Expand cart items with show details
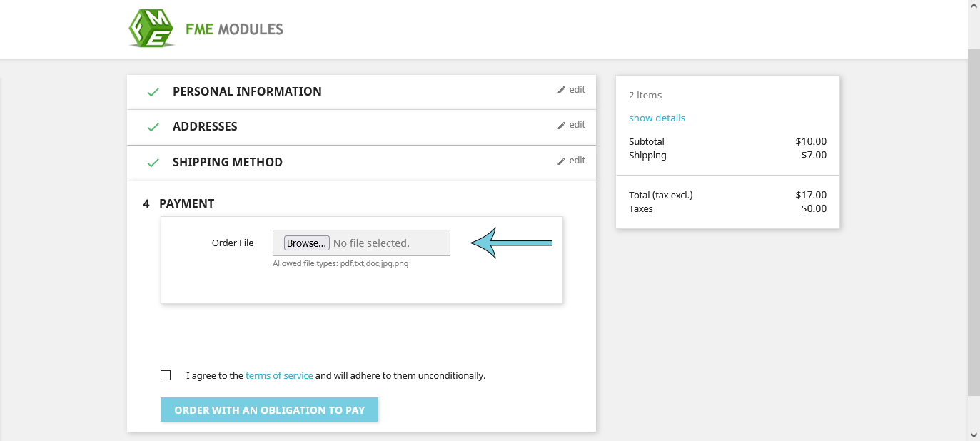 (x=657, y=118)
